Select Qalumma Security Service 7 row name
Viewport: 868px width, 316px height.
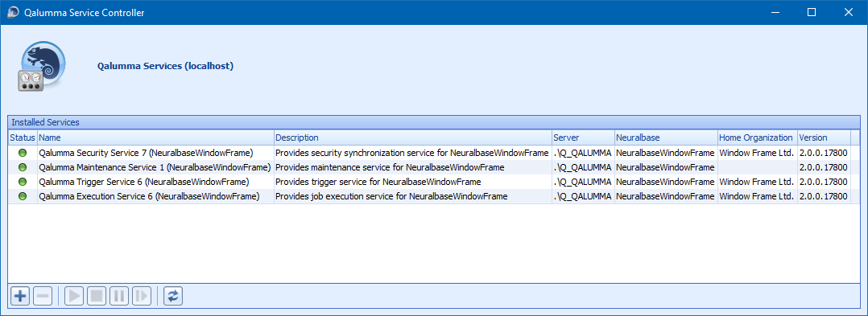click(146, 153)
